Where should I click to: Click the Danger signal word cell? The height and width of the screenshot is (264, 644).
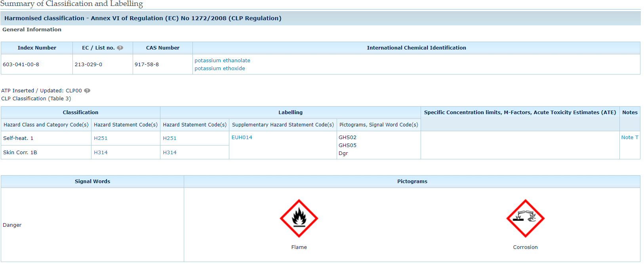pos(92,225)
